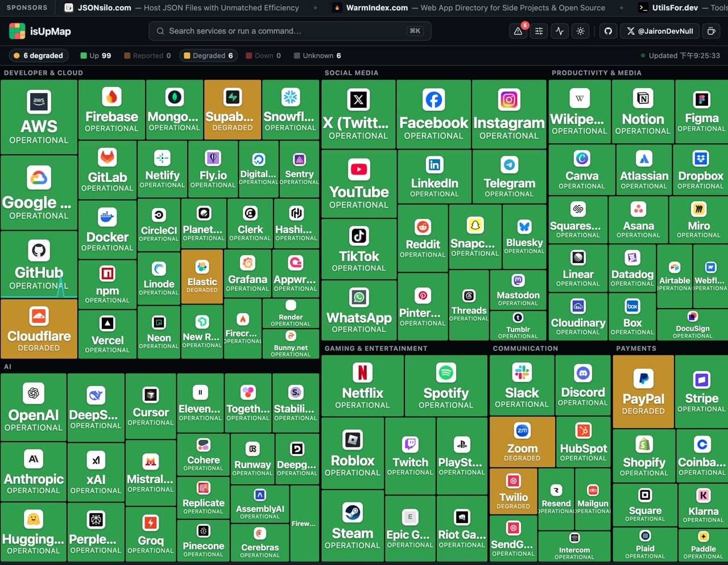
Task: Select the Stripe tile
Action: (701, 392)
